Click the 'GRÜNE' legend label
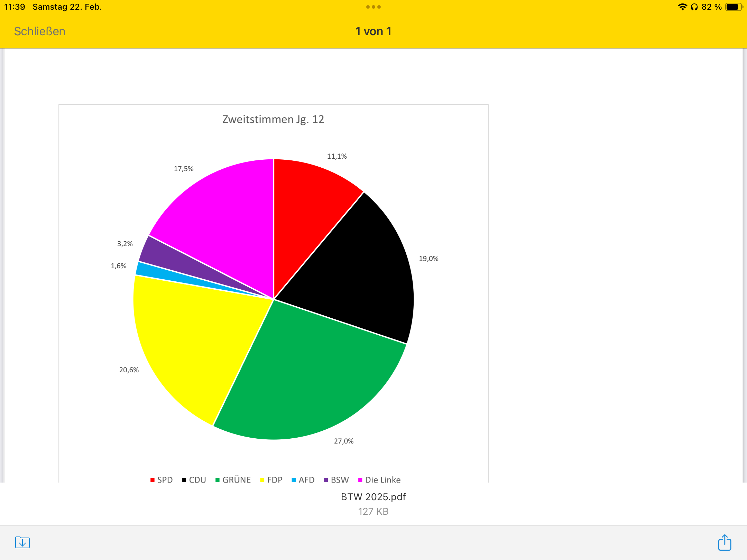 [237, 479]
